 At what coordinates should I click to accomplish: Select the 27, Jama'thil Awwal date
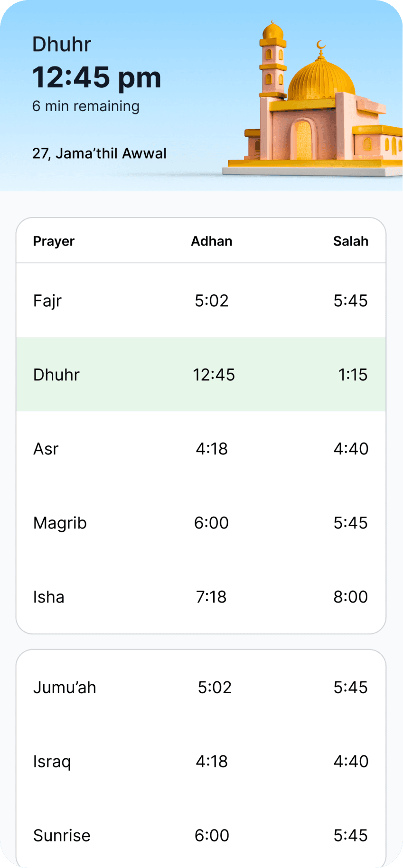click(x=99, y=153)
